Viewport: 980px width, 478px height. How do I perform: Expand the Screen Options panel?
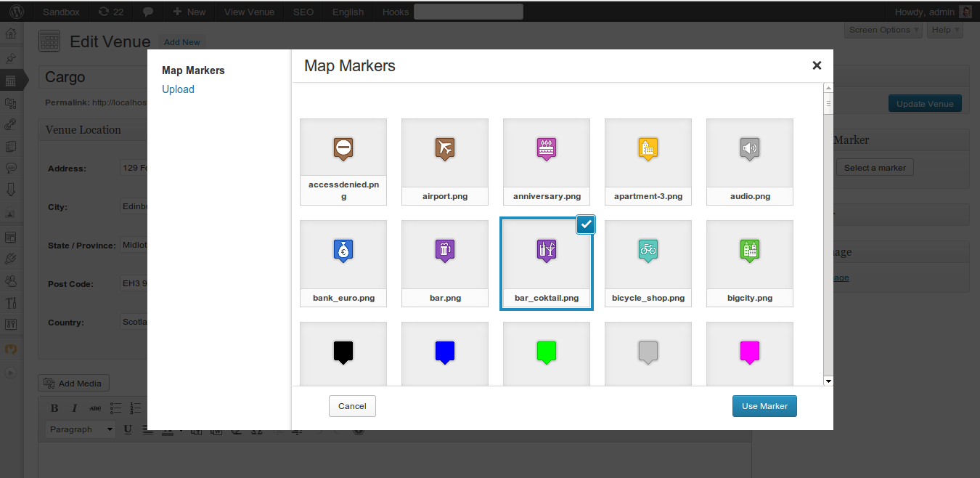coord(883,30)
